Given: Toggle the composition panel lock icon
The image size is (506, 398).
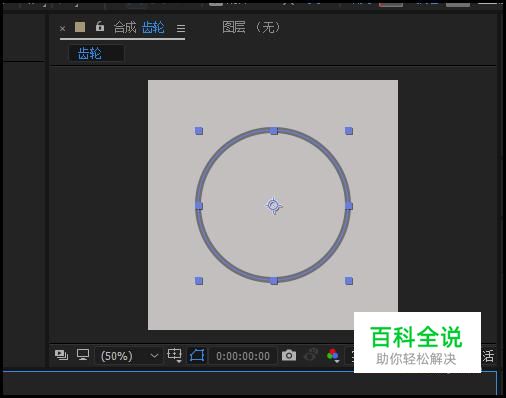Looking at the screenshot, I should coord(100,26).
